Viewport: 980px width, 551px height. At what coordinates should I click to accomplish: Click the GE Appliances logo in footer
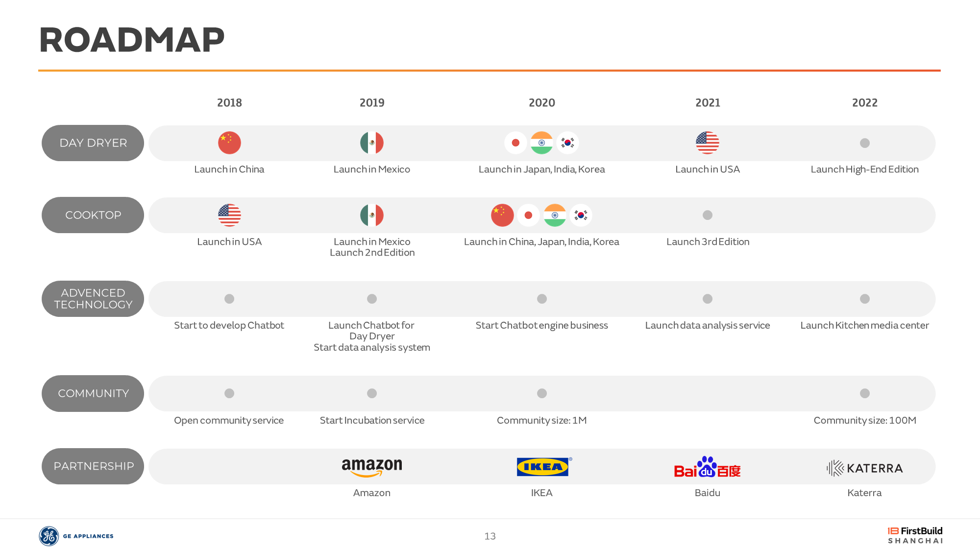point(76,536)
